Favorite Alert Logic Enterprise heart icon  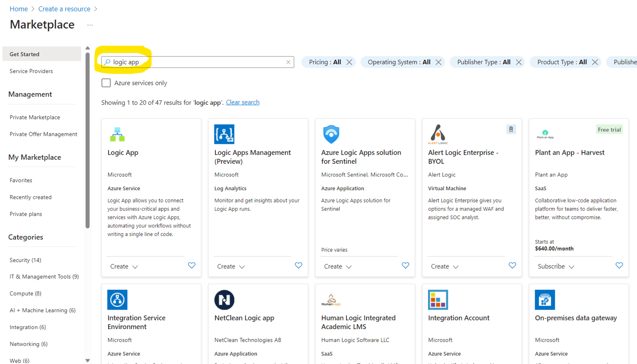[x=513, y=266]
